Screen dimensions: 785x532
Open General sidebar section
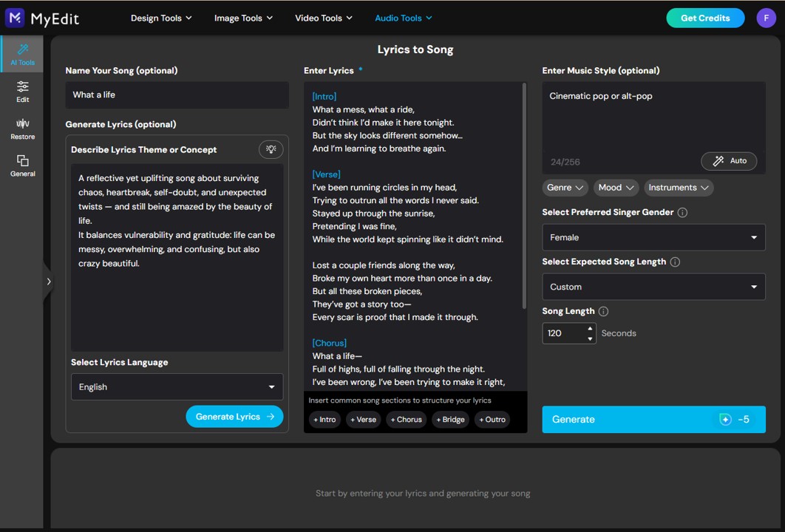pyautogui.click(x=22, y=166)
